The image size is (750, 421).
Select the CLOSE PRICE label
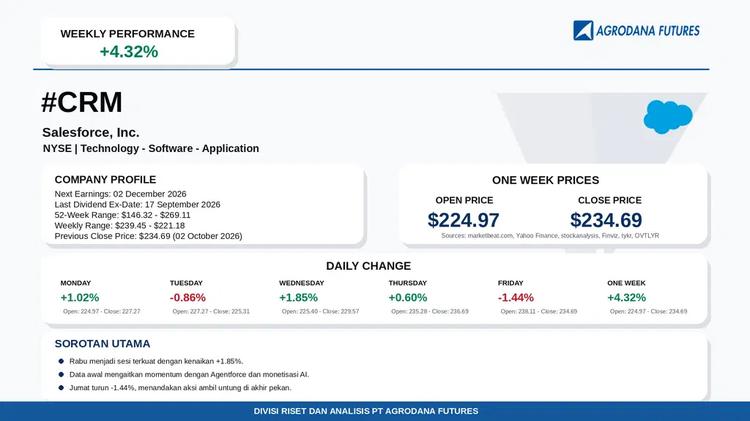(x=609, y=200)
